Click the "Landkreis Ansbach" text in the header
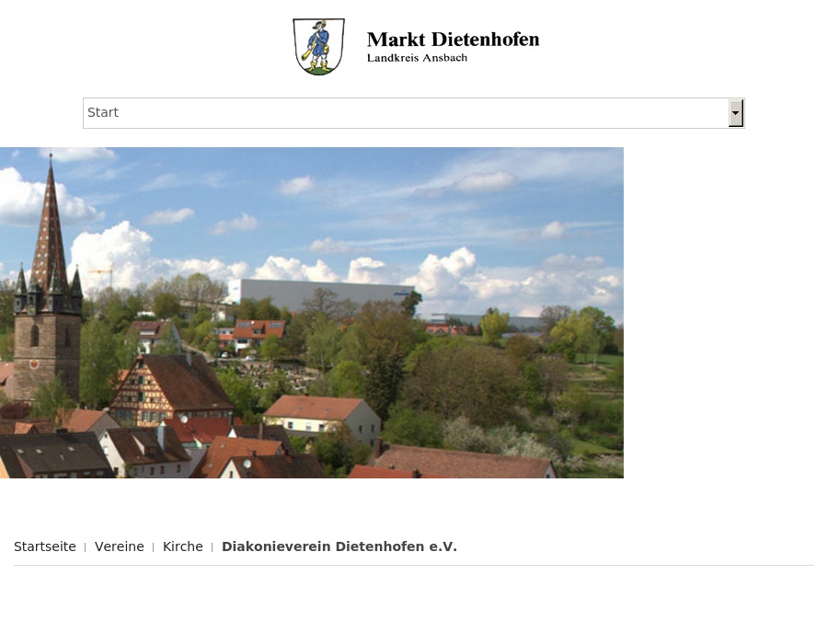The image size is (828, 644). pos(417,57)
